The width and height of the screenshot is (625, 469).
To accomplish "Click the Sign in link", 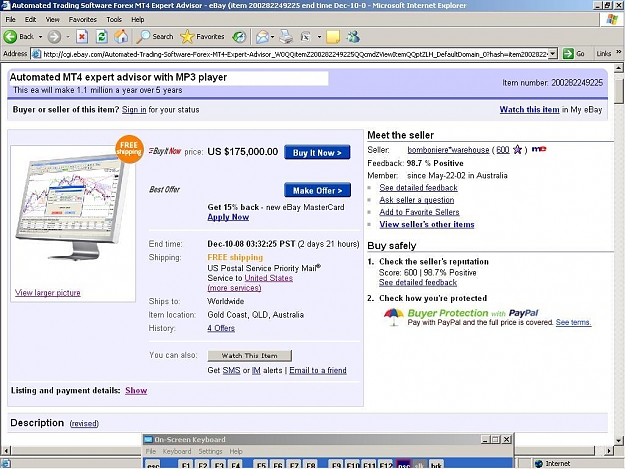I will 134,110.
